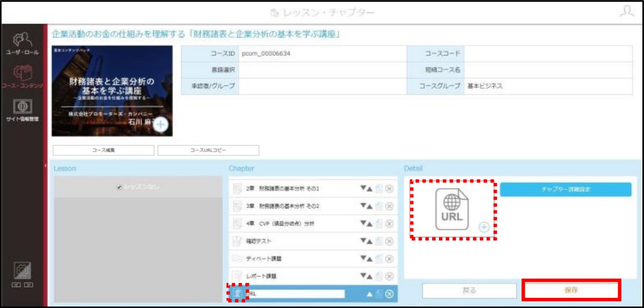Select the 3章 財務諸表の基本分析 その2 chapter

tap(313, 206)
